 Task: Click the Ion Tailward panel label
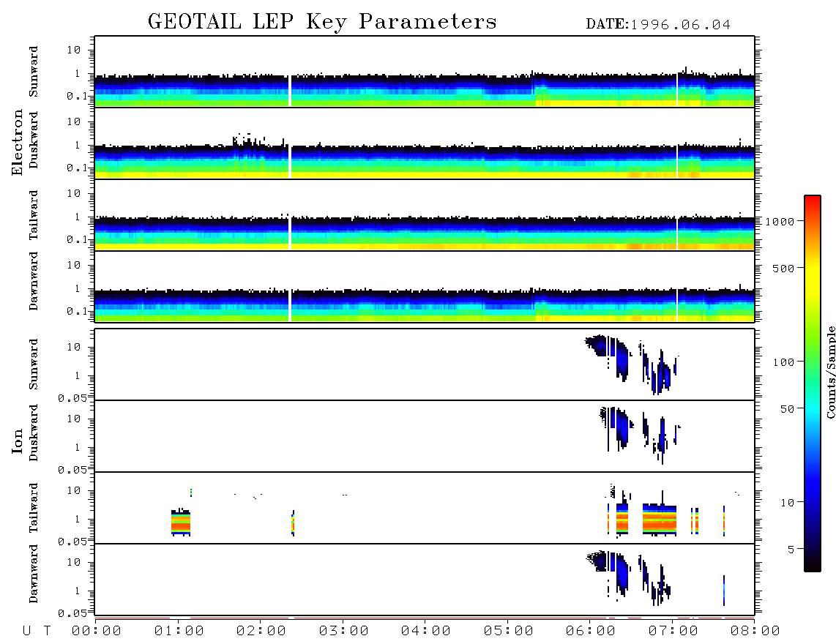click(34, 508)
